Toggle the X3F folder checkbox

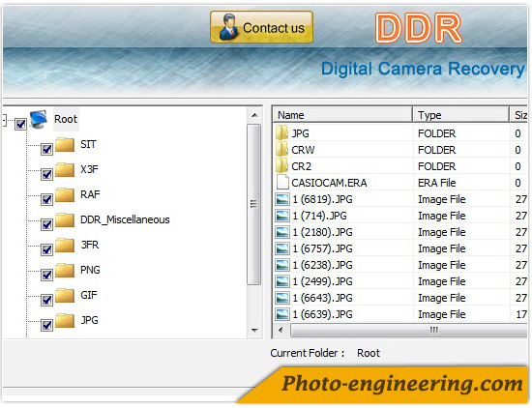[x=46, y=174]
